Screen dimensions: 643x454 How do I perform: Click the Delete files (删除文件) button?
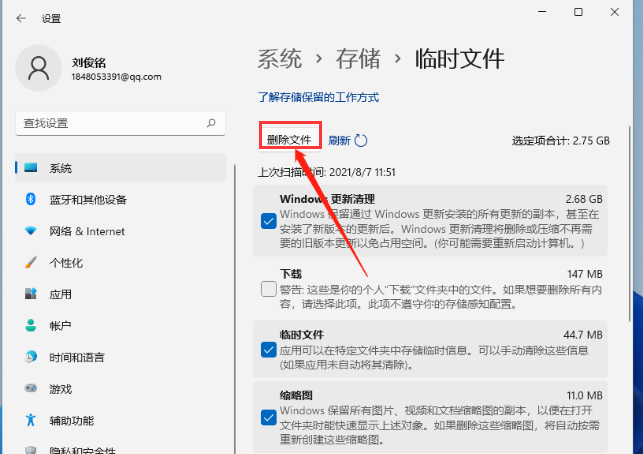click(x=290, y=139)
